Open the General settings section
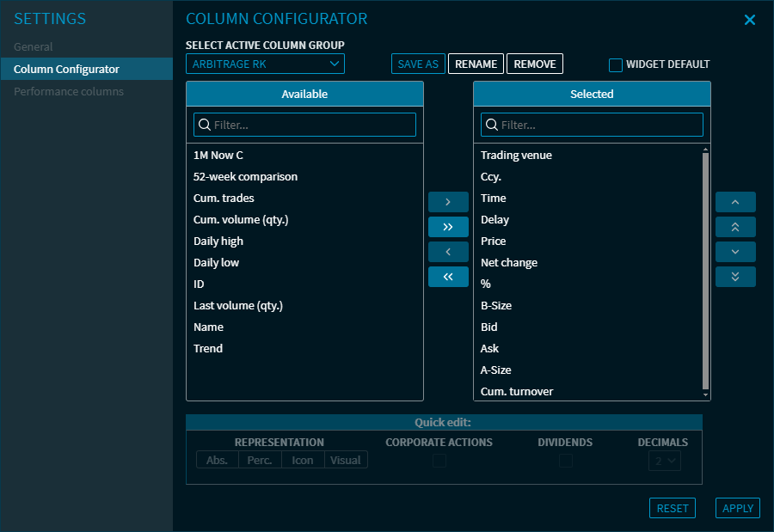The width and height of the screenshot is (774, 532). (x=34, y=46)
